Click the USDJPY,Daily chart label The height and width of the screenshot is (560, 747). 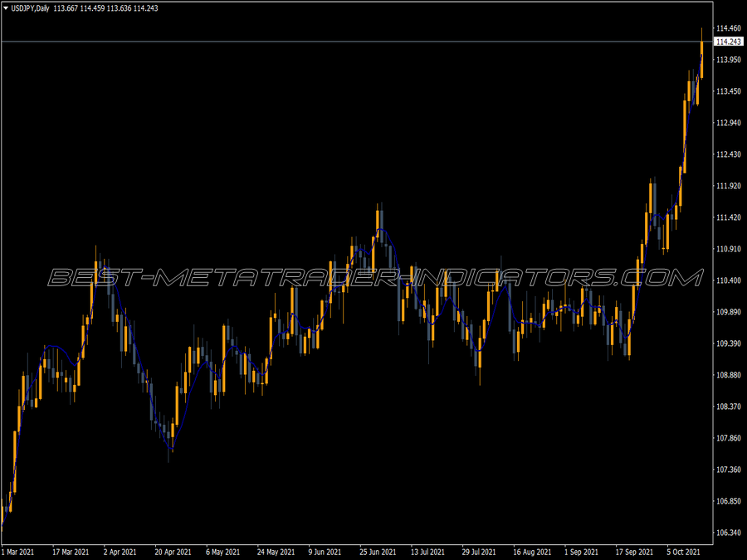[31, 7]
